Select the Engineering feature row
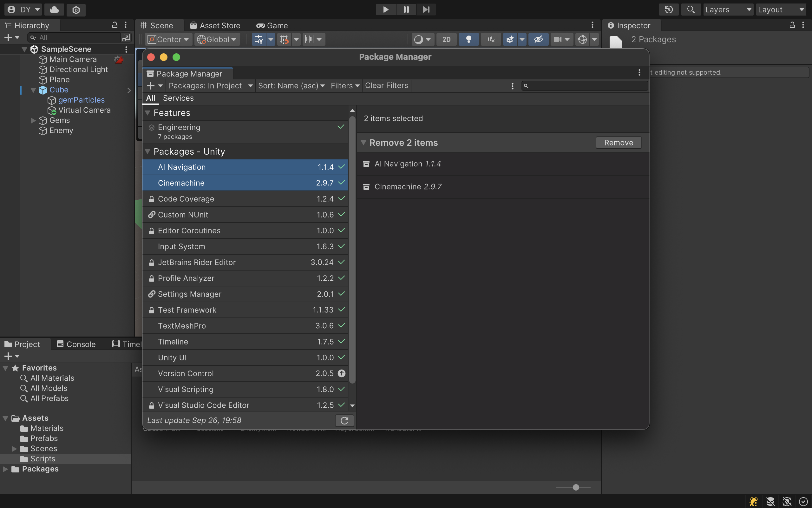The width and height of the screenshot is (812, 508). 245,132
